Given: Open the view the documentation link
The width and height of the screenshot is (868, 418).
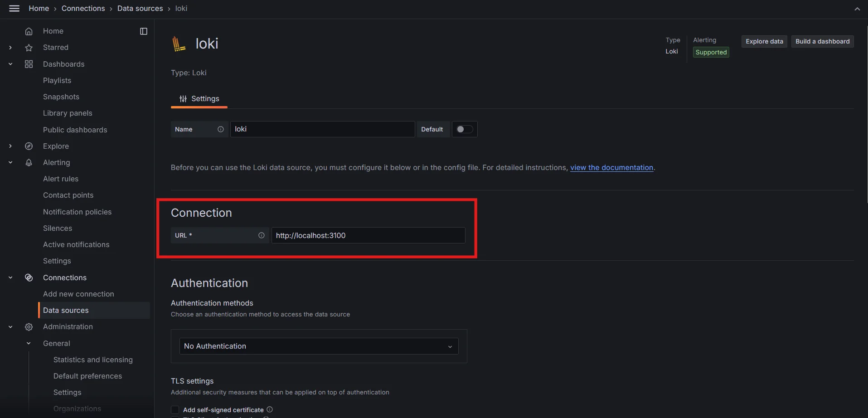Looking at the screenshot, I should (x=611, y=167).
